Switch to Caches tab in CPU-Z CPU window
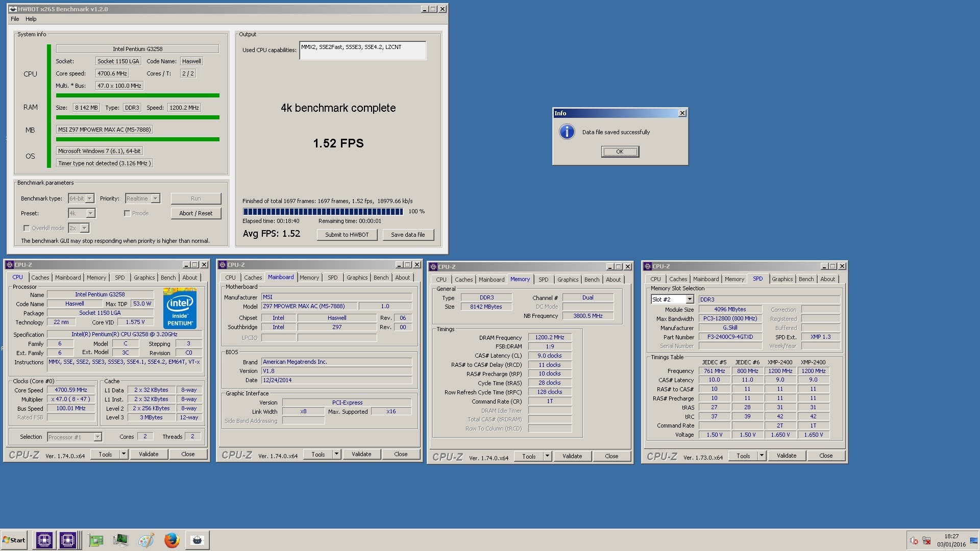Screen dimensions: 980x551 pyautogui.click(x=40, y=278)
